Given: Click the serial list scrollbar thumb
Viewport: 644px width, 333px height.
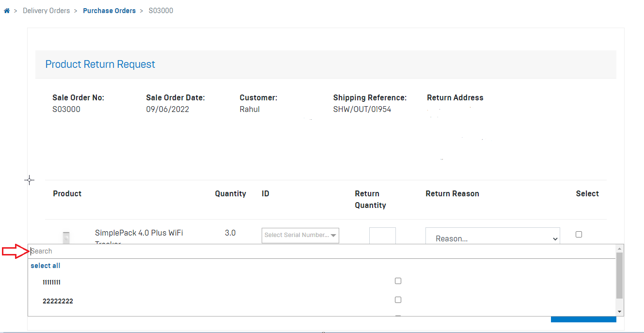Looking at the screenshot, I should (x=619, y=275).
